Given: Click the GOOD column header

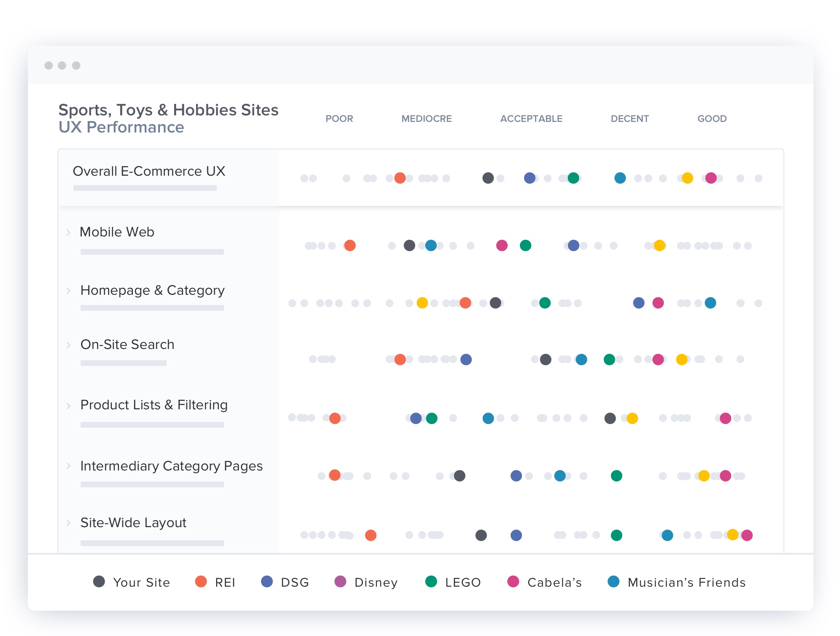Looking at the screenshot, I should [x=712, y=119].
